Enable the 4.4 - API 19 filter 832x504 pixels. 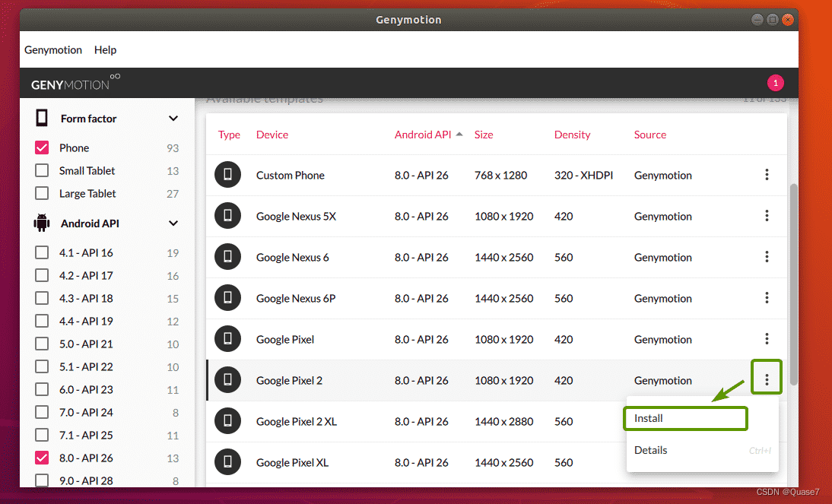click(42, 321)
